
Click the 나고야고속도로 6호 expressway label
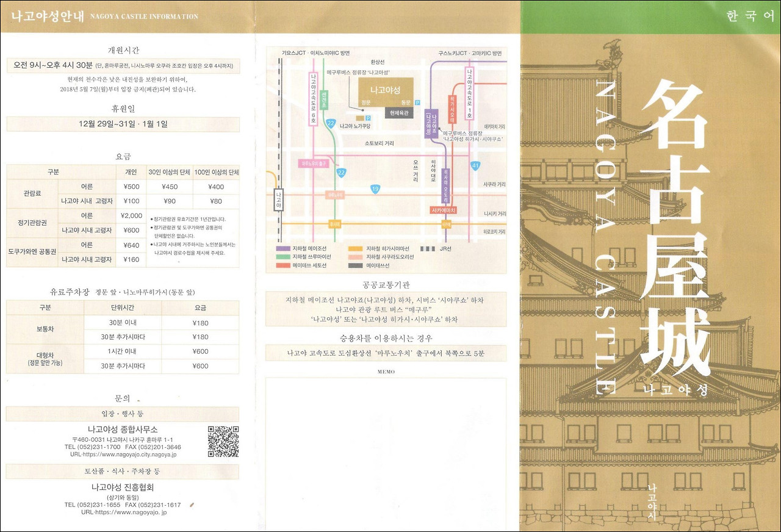pos(314,99)
